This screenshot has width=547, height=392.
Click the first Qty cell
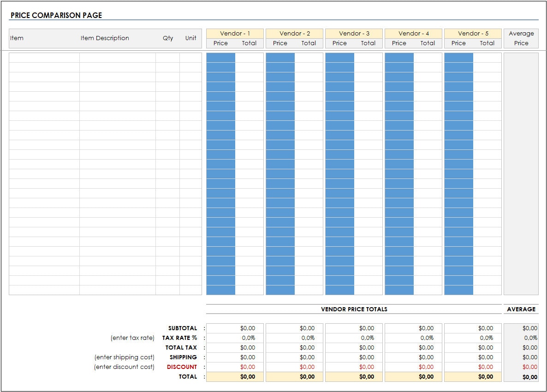168,56
